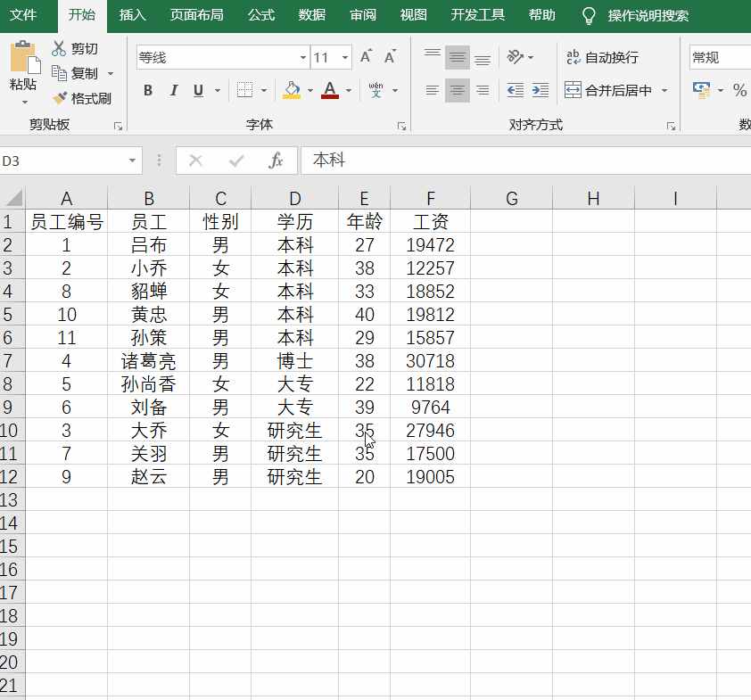
Task: Switch to the 数据 tab
Action: [x=312, y=15]
